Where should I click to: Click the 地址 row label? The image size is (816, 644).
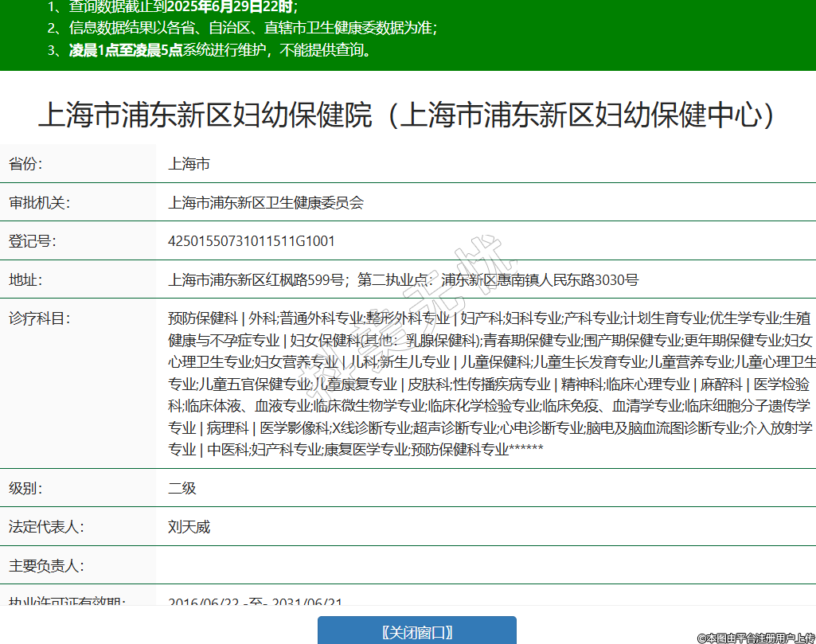click(x=25, y=280)
